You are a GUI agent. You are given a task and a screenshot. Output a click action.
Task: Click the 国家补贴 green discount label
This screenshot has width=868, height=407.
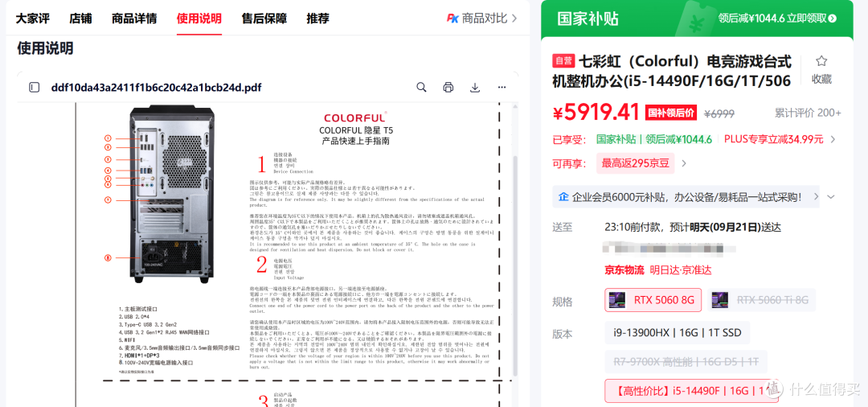click(x=653, y=139)
